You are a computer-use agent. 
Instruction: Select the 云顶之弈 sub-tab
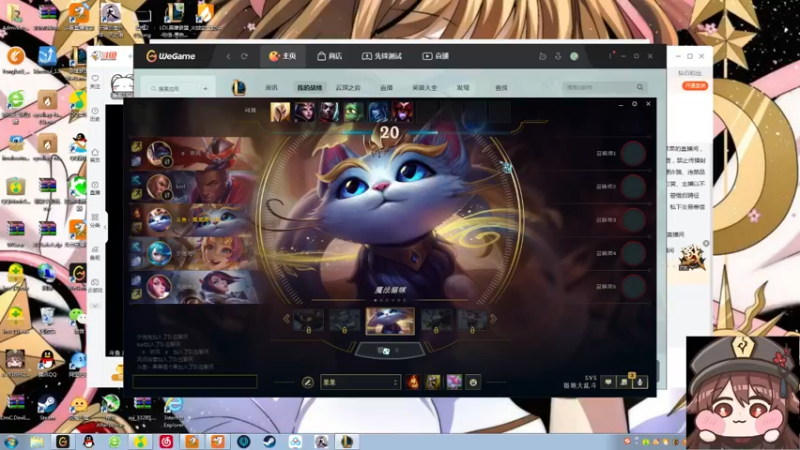(x=348, y=88)
